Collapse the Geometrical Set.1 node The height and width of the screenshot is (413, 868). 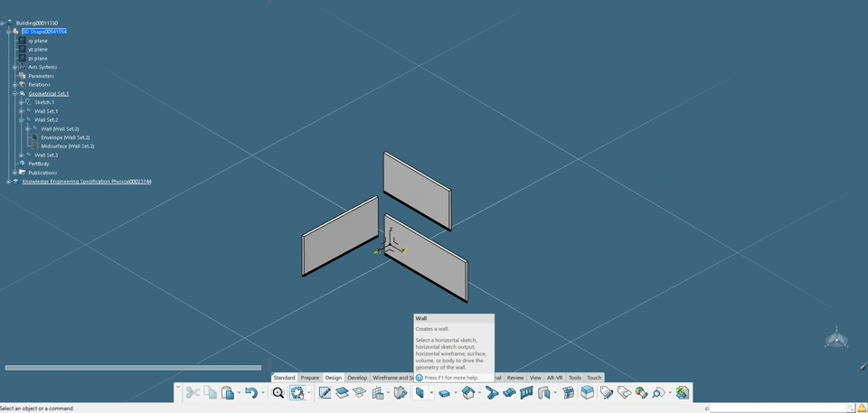click(15, 94)
